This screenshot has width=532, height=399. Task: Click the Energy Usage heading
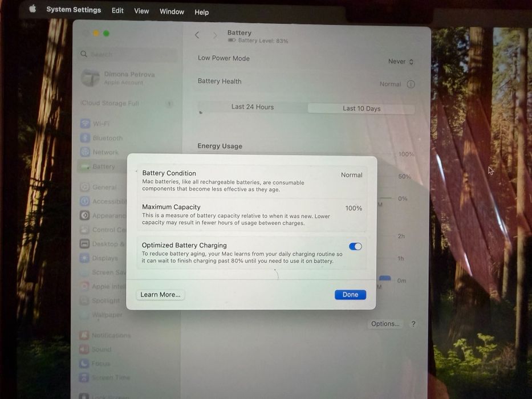(x=220, y=146)
